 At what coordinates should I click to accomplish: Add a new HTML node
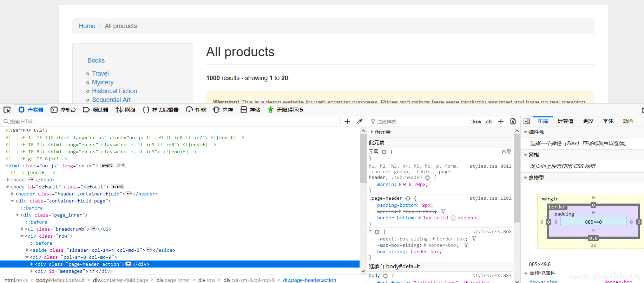click(x=347, y=121)
